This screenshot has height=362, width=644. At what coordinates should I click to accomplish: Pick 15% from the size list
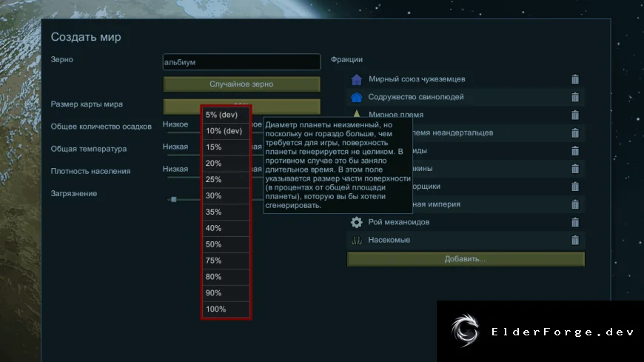226,147
